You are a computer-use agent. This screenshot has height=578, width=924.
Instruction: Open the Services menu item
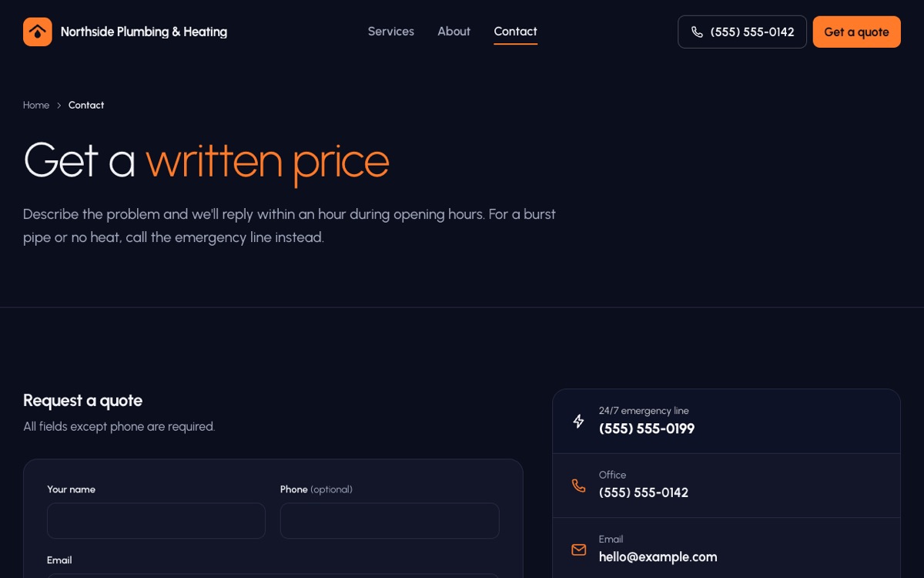(x=390, y=32)
